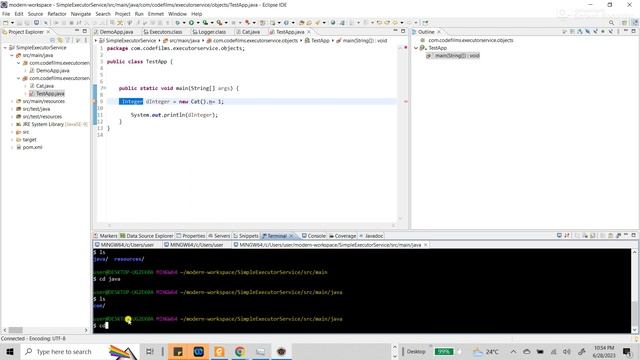This screenshot has height=360, width=640.
Task: Open Task View on the taskbar
Action: pyautogui.click(x=150, y=351)
